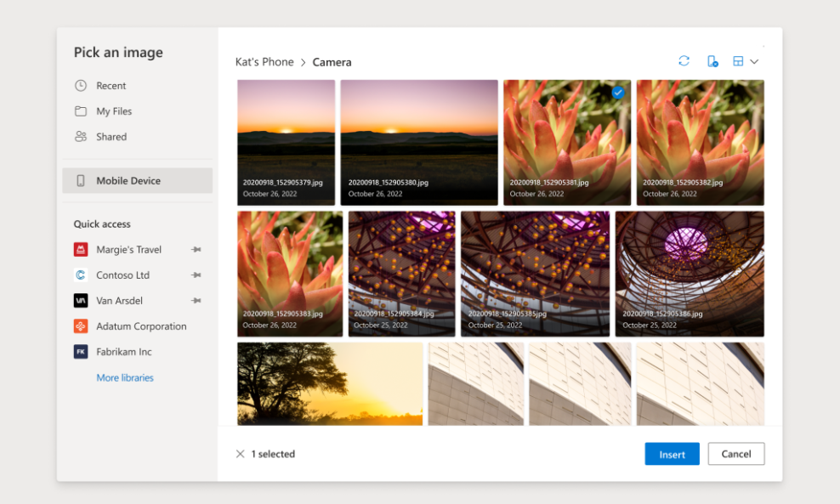Click the folder icon next to My Files
The image size is (840, 504).
(81, 111)
